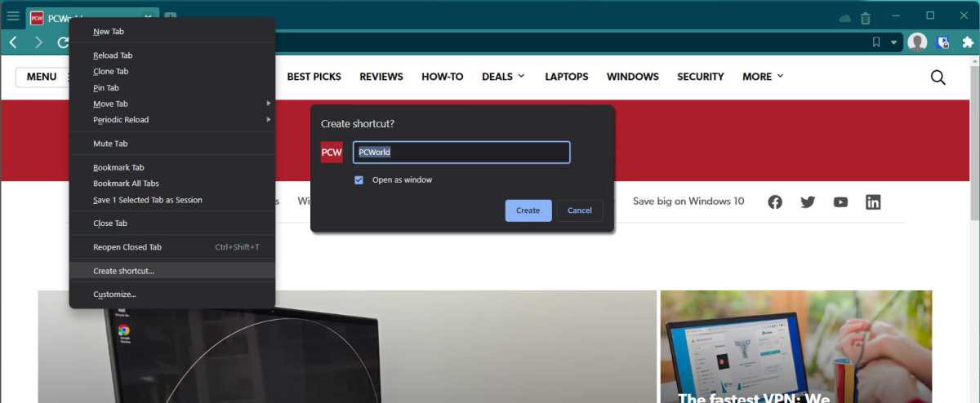Viewport: 980px width, 403px height.
Task: Expand the Move Tab submenu
Action: [172, 104]
